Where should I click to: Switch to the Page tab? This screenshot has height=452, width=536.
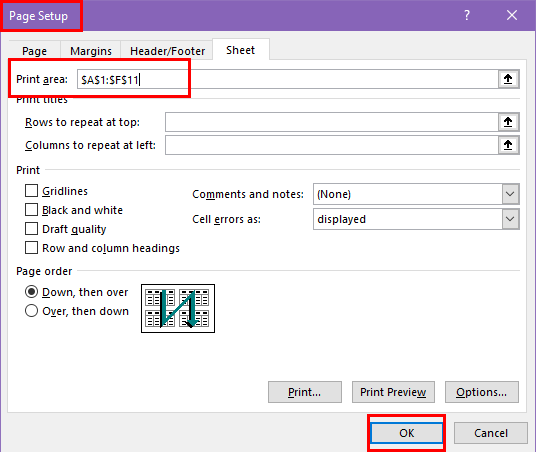(x=35, y=51)
